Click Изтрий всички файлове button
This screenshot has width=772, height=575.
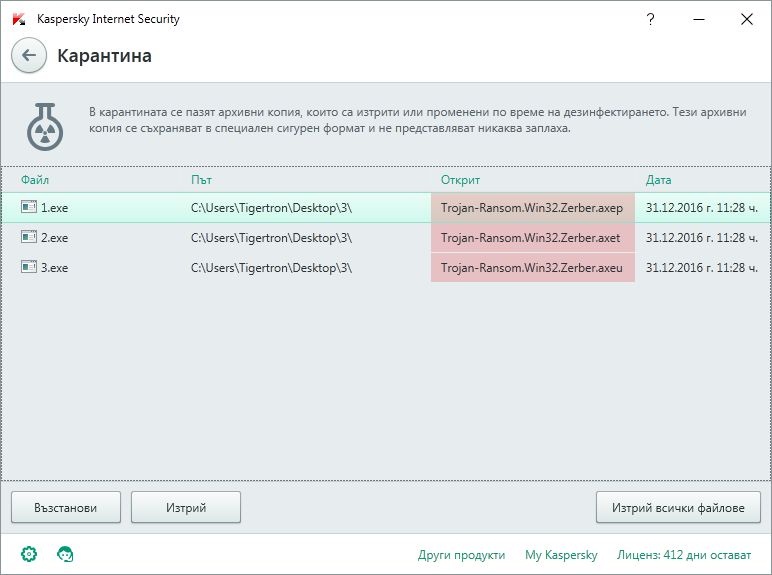coord(678,507)
